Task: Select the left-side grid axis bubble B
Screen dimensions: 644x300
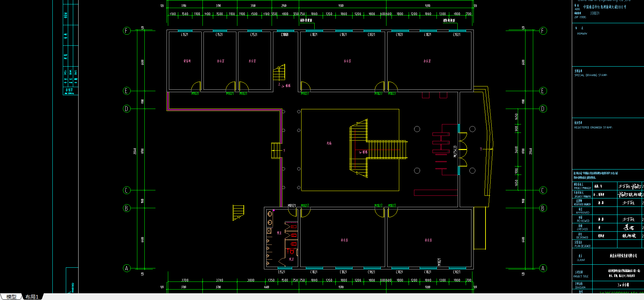Action: pyautogui.click(x=127, y=208)
